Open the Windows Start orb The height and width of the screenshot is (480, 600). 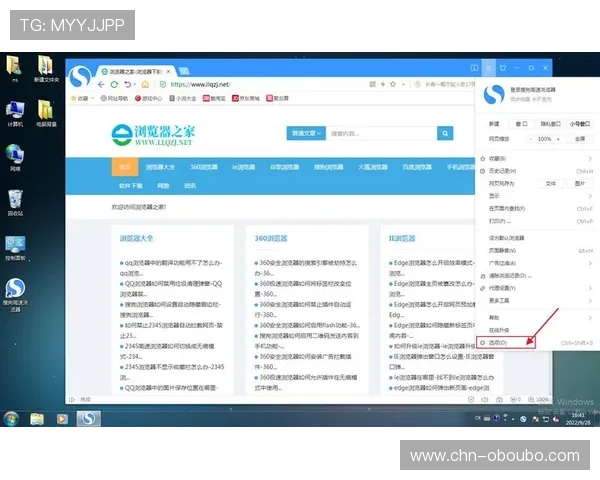(11, 418)
